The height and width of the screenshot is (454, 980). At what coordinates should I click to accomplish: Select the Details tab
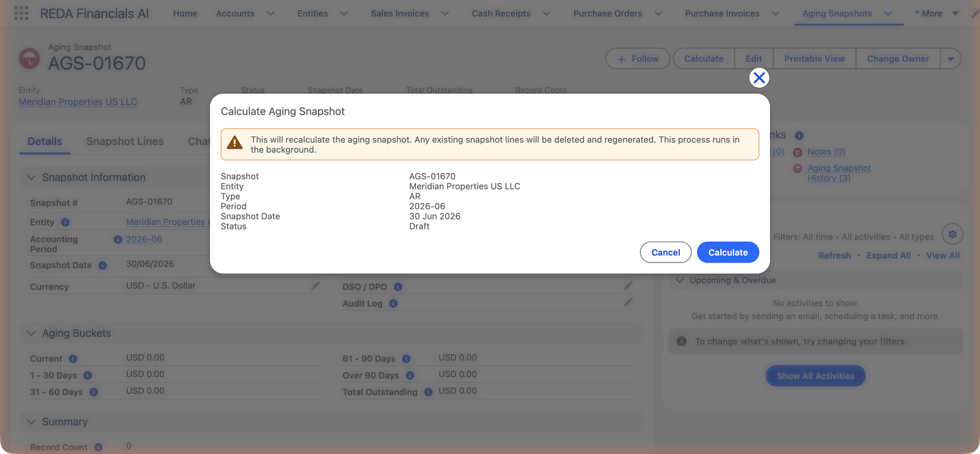click(x=45, y=141)
